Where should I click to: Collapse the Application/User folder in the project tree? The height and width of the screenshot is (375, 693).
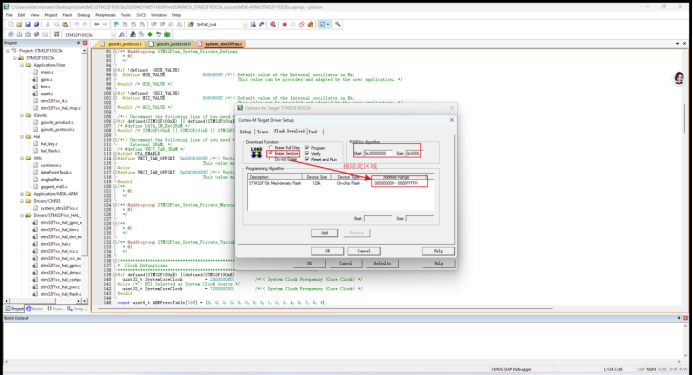(22, 65)
